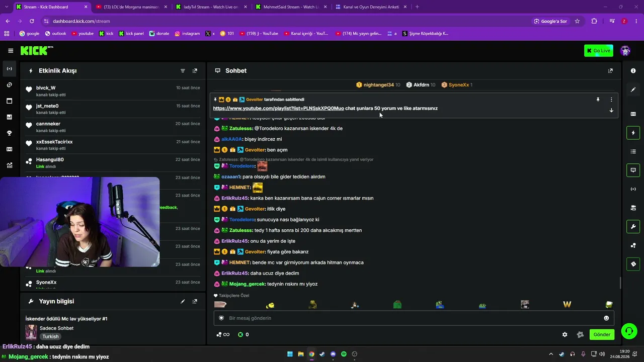Click blvck_W follow event in activity feed
The width and height of the screenshot is (644, 362).
pos(113,91)
